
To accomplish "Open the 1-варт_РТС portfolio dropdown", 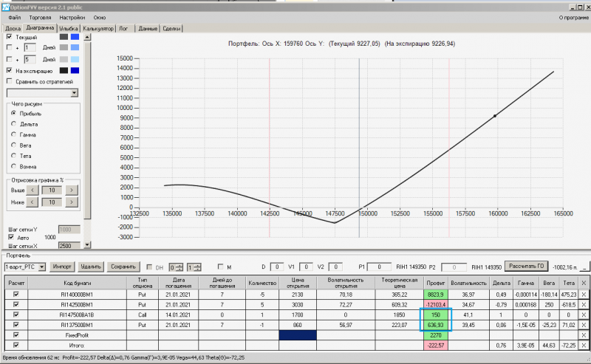I will pyautogui.click(x=42, y=267).
